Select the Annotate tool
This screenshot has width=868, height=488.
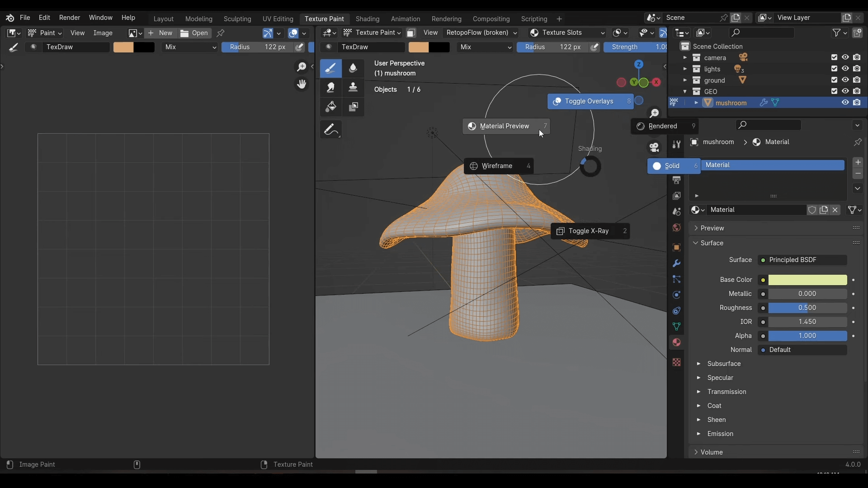click(x=331, y=130)
